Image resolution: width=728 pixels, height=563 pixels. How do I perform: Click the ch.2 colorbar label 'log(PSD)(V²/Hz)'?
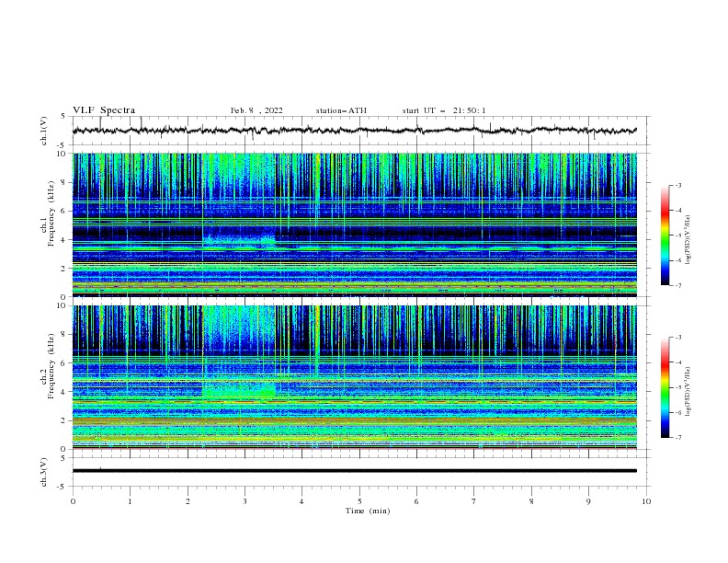coord(688,392)
